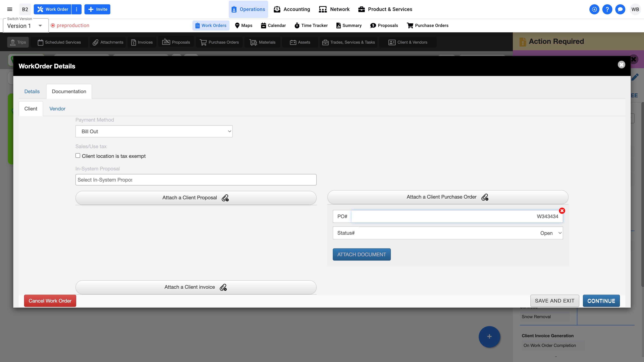Open the Maps pin view
This screenshot has width=644, height=362.
tap(243, 25)
